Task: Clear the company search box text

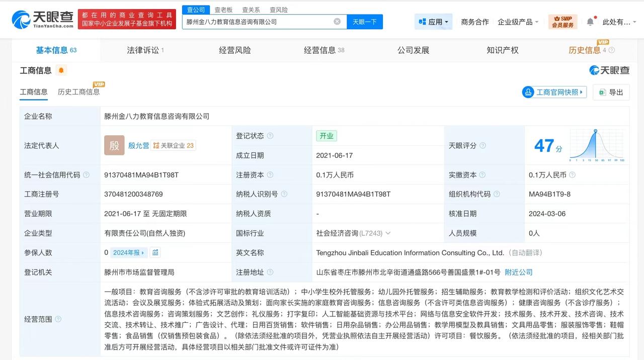Action: tap(337, 22)
